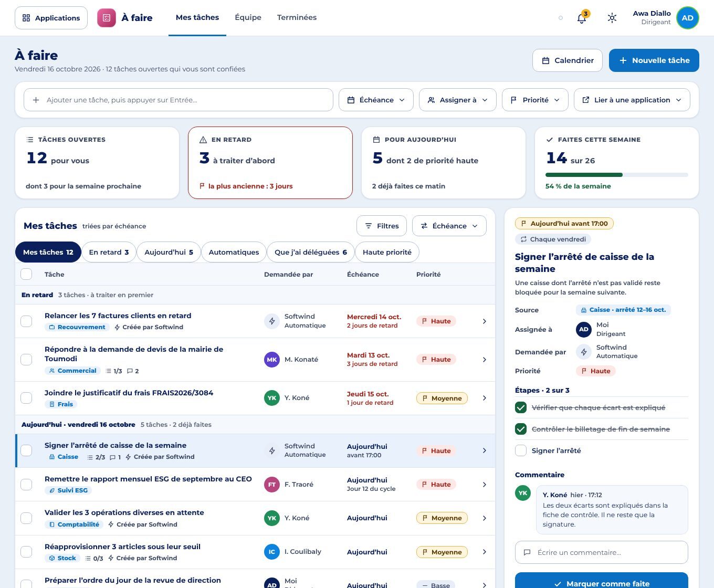Uncheck the Vérifier que chaque écart est expliqué step

pyautogui.click(x=521, y=407)
